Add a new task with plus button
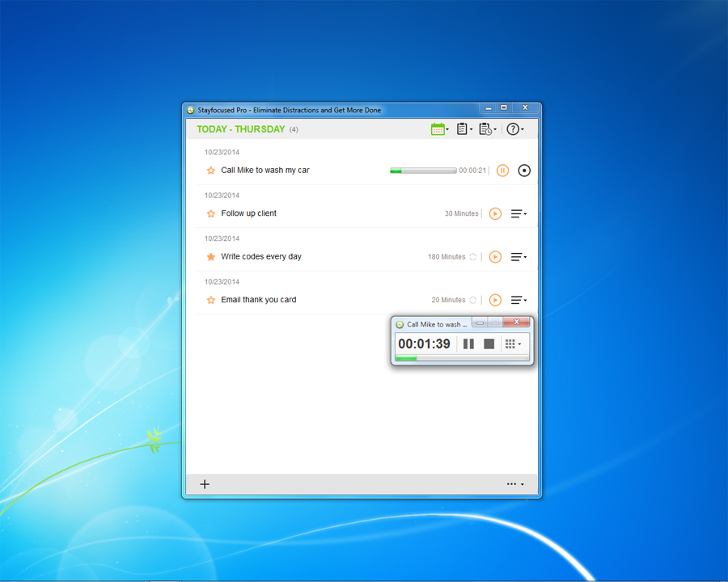 (205, 484)
